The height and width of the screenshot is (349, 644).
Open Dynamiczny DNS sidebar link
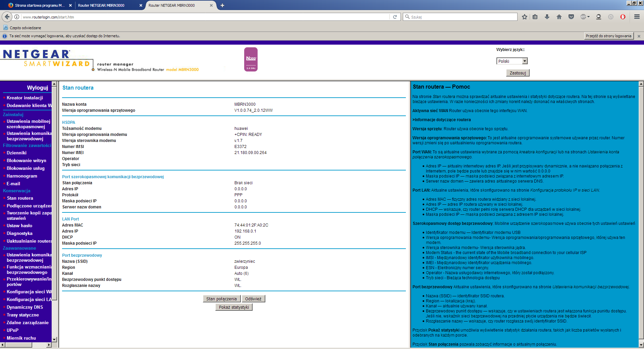tap(25, 307)
